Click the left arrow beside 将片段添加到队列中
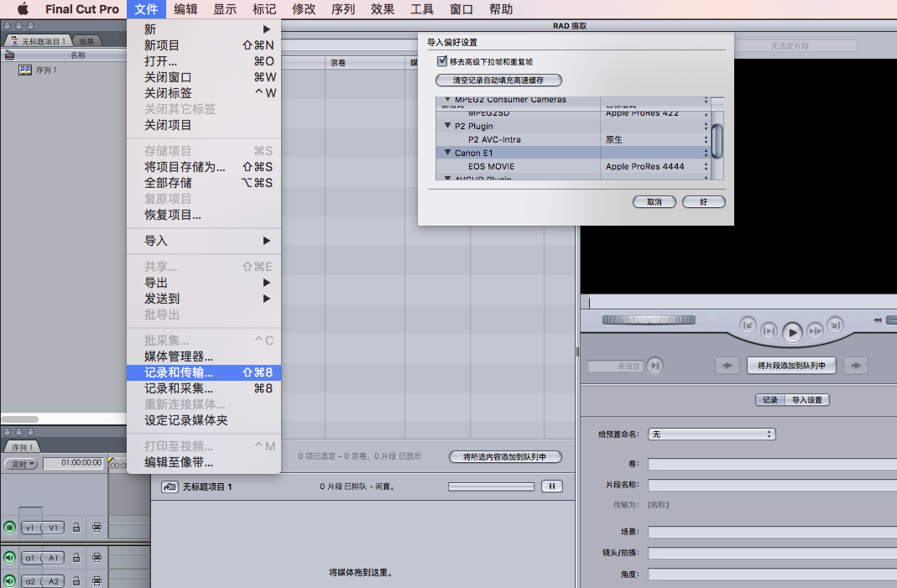This screenshot has width=897, height=588. tap(728, 366)
